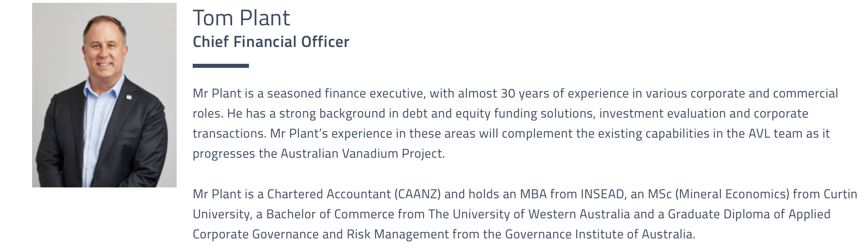The height and width of the screenshot is (250, 868).
Task: Click the dark divider line under title
Action: [x=221, y=66]
